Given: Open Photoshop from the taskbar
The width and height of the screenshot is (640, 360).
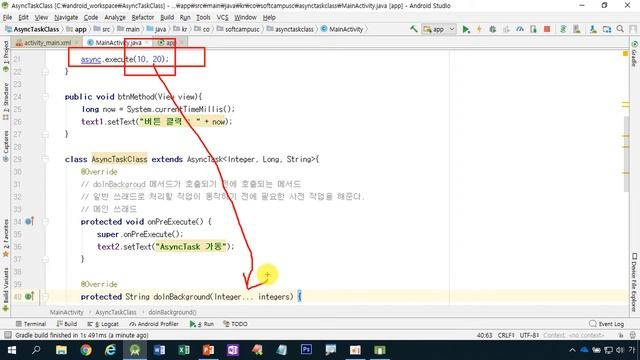Looking at the screenshot, I should 306,350.
